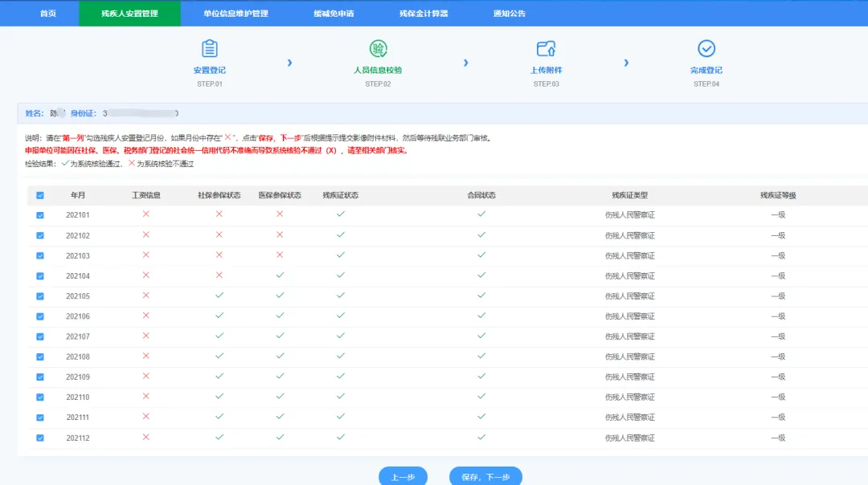Click 伤残人民警察证 in the 202101 row
The height and width of the screenshot is (485, 868).
click(630, 215)
